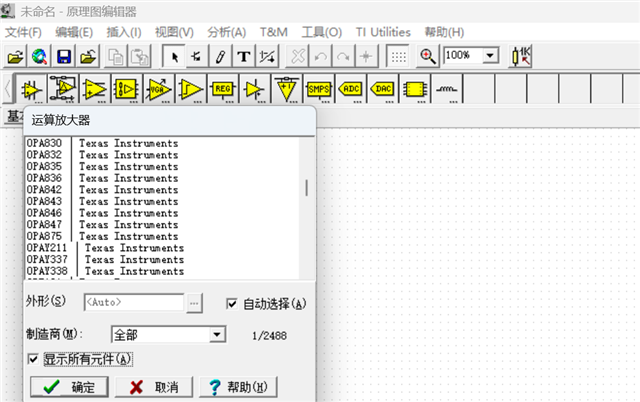Open the 插入(I) menu
The width and height of the screenshot is (640, 402).
pos(124,32)
